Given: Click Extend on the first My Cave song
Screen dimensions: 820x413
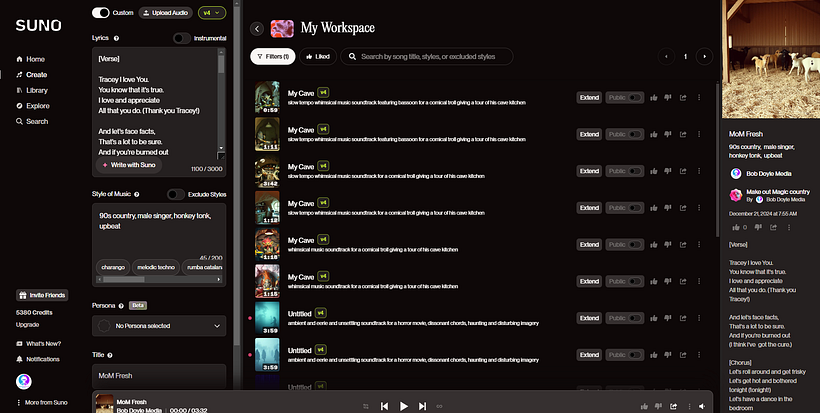Looking at the screenshot, I should click(589, 98).
